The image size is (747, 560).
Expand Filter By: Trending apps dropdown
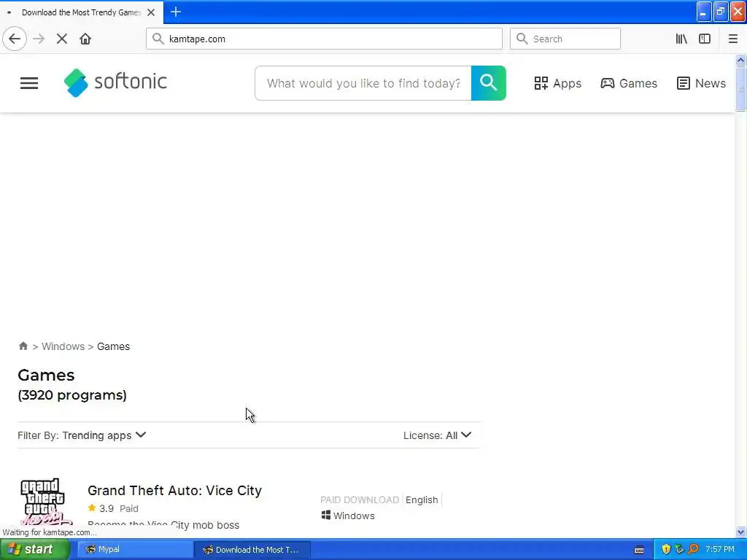click(82, 435)
